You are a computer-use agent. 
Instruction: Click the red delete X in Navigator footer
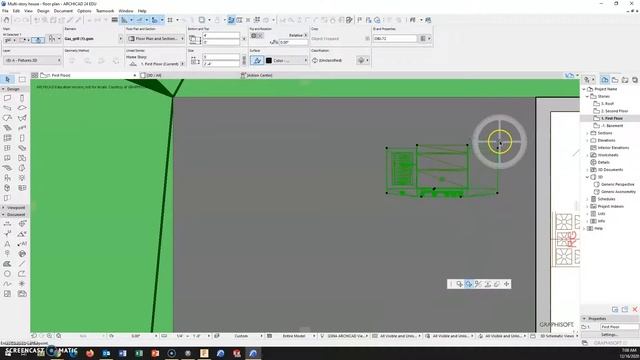(635, 309)
